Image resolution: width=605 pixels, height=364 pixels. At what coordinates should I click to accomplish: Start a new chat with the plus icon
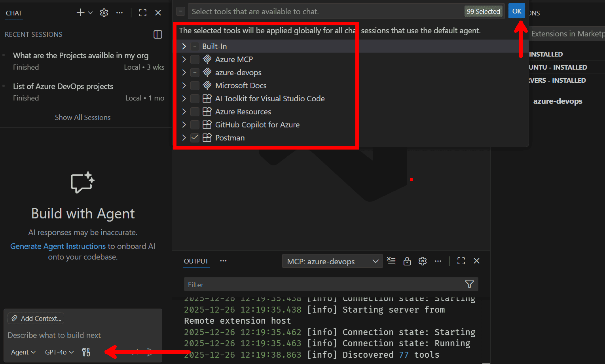(81, 12)
